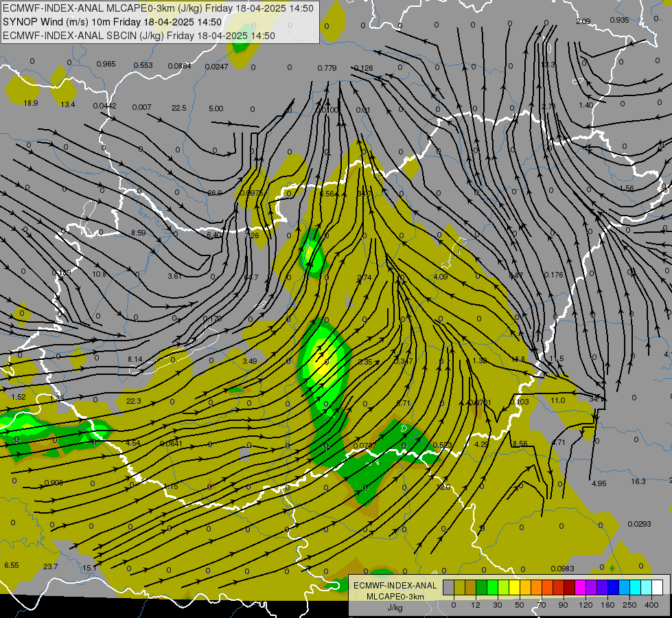
Task: Click the legend label ECMWF-INDEX-ANAL
Action: coord(395,586)
